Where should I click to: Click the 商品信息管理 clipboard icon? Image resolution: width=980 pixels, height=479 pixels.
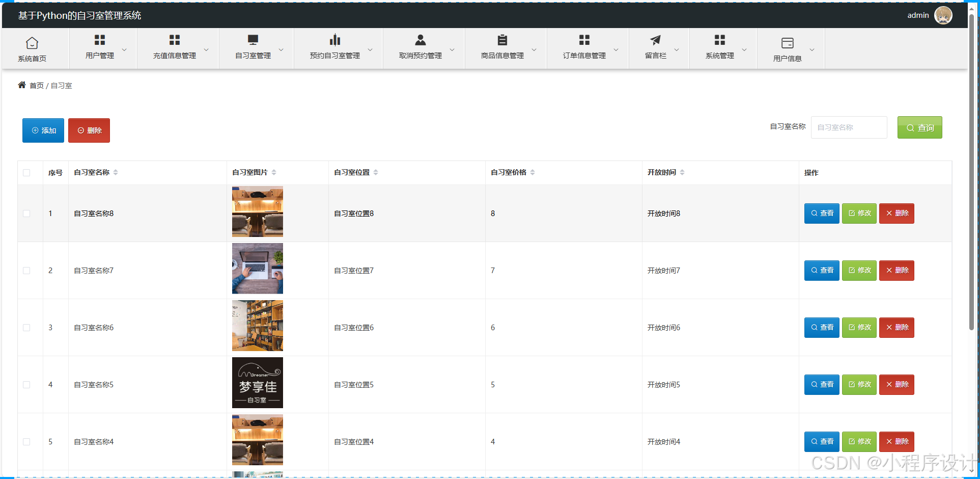(x=502, y=40)
